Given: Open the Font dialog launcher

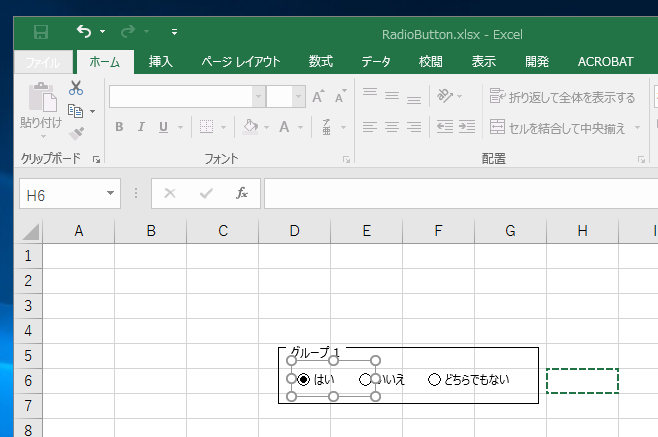Looking at the screenshot, I should pos(346,160).
